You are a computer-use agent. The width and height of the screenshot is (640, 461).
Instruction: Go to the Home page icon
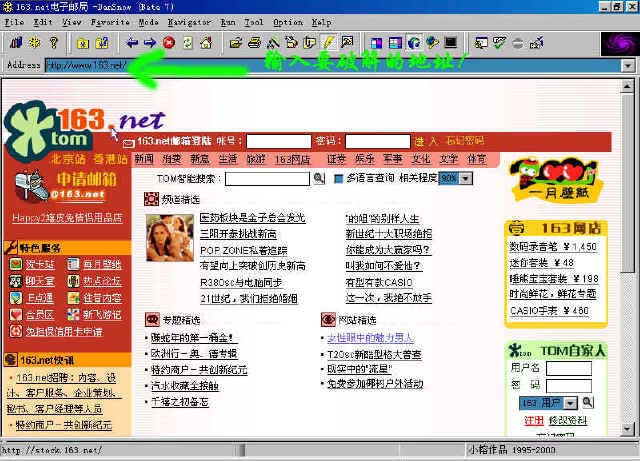click(206, 42)
